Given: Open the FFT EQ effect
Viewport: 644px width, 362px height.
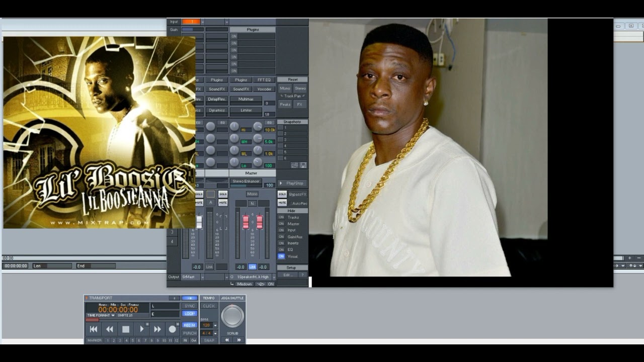Looking at the screenshot, I should pyautogui.click(x=264, y=80).
